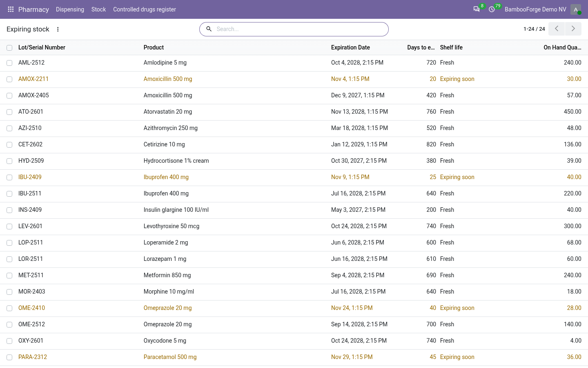
Task: Open the Controlled drugs register menu
Action: (x=145, y=9)
